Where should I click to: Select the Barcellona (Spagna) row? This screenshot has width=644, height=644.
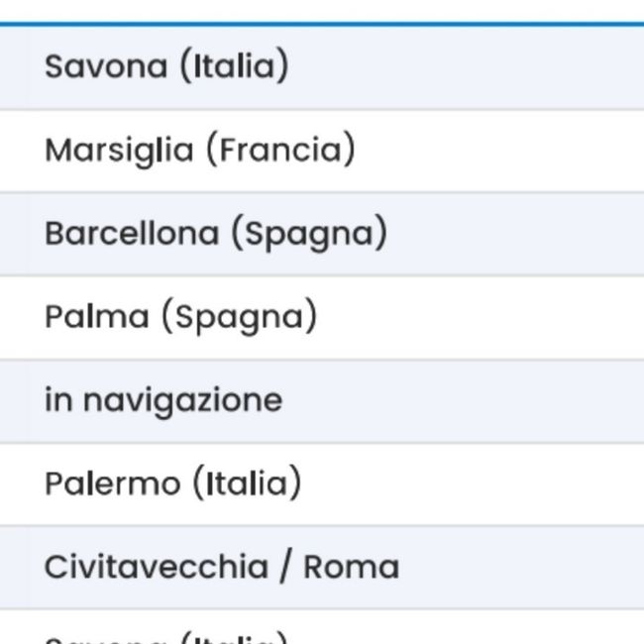point(215,234)
